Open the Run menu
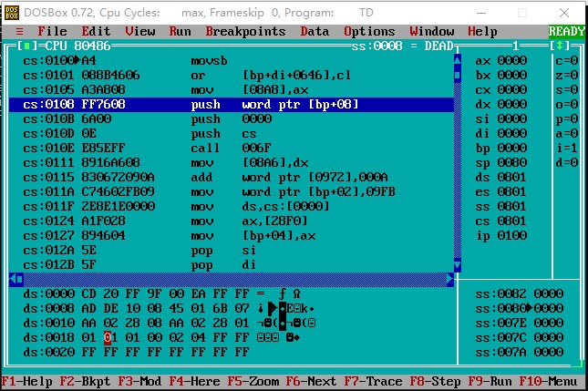Viewport: 588px width, 391px height. 180,32
